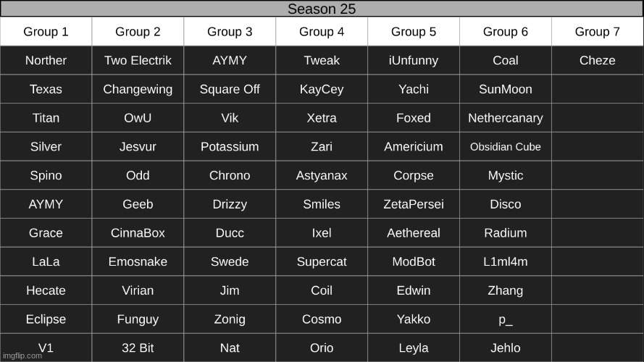
Task: Select the Two Electrik cell
Action: (138, 60)
